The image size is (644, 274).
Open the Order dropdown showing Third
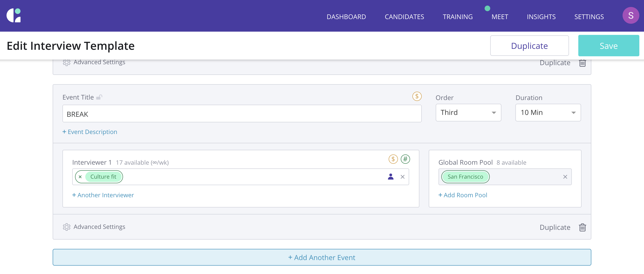pos(468,113)
